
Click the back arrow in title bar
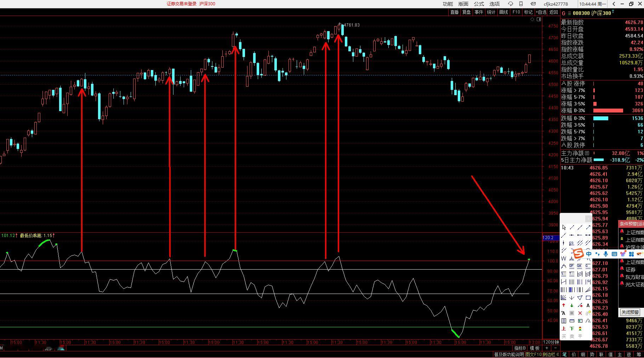tap(614, 4)
